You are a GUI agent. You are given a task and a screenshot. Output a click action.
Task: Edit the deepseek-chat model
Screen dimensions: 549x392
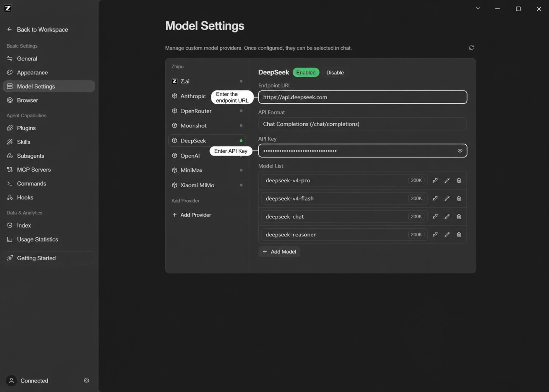click(447, 217)
